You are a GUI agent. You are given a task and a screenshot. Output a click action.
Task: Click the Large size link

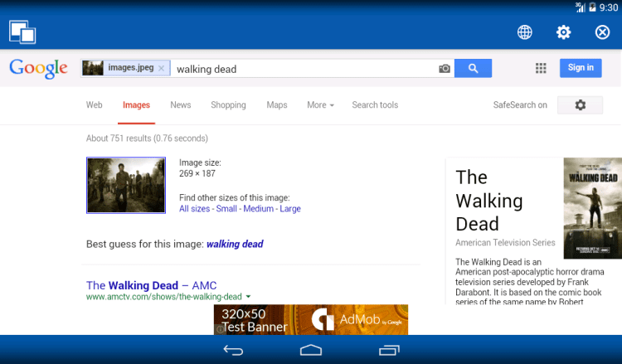tap(290, 209)
